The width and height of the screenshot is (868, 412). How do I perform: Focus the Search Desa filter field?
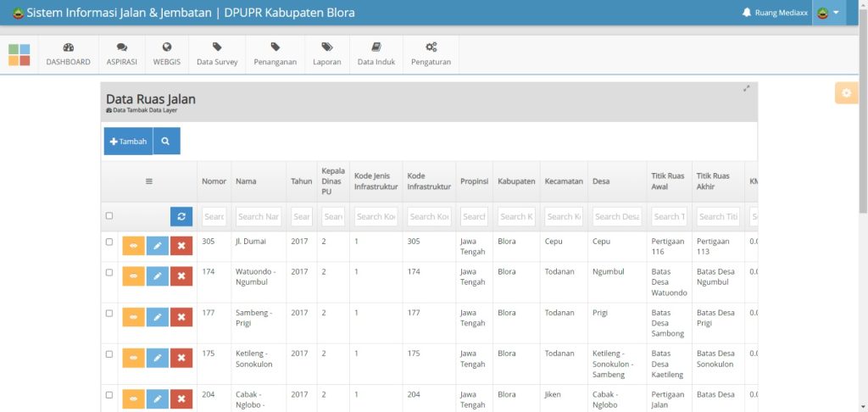(617, 216)
